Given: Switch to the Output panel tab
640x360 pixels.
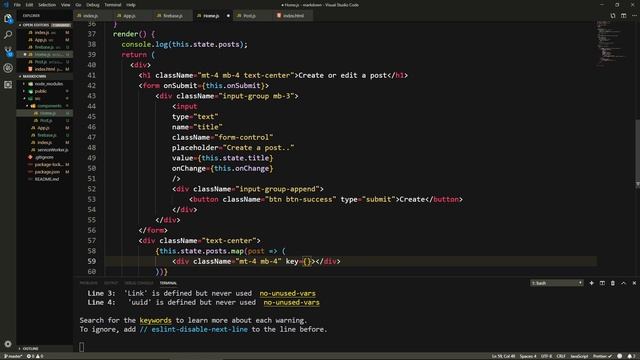Looking at the screenshot, I should (x=111, y=283).
